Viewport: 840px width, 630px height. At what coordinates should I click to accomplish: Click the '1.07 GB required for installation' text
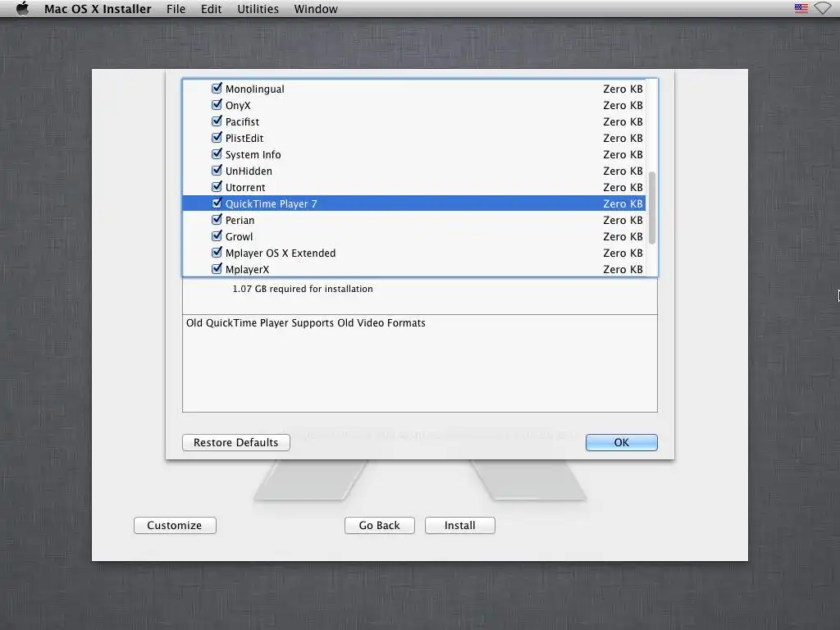pyautogui.click(x=303, y=289)
